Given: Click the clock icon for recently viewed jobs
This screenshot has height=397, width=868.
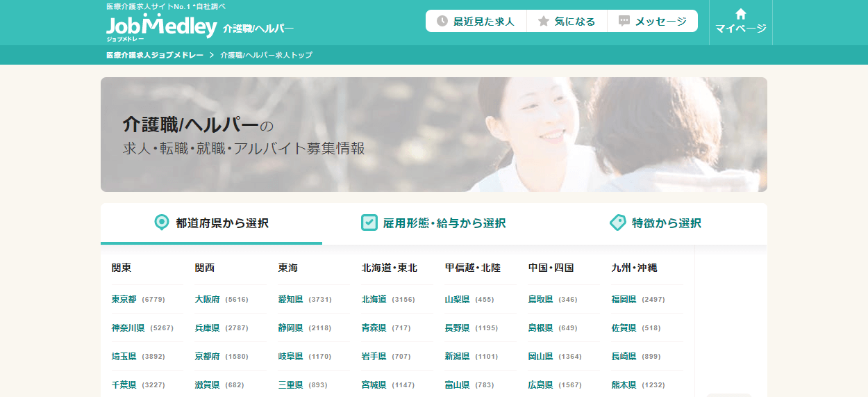Looking at the screenshot, I should 442,22.
